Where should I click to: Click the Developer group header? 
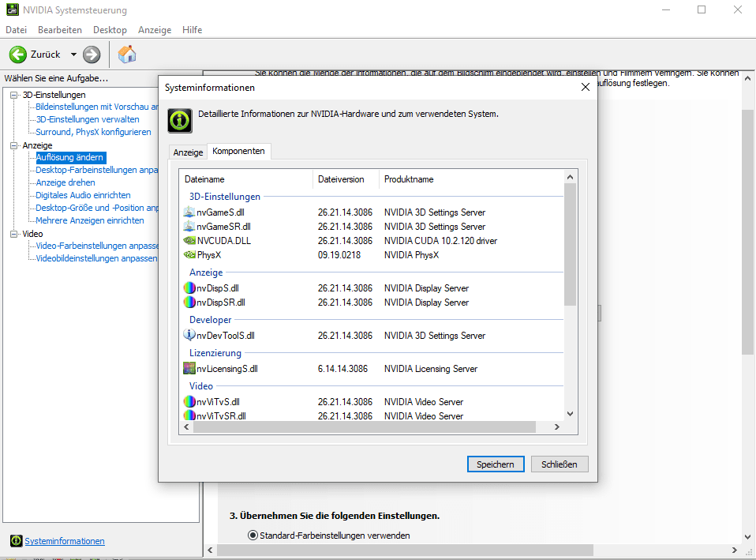pos(210,320)
